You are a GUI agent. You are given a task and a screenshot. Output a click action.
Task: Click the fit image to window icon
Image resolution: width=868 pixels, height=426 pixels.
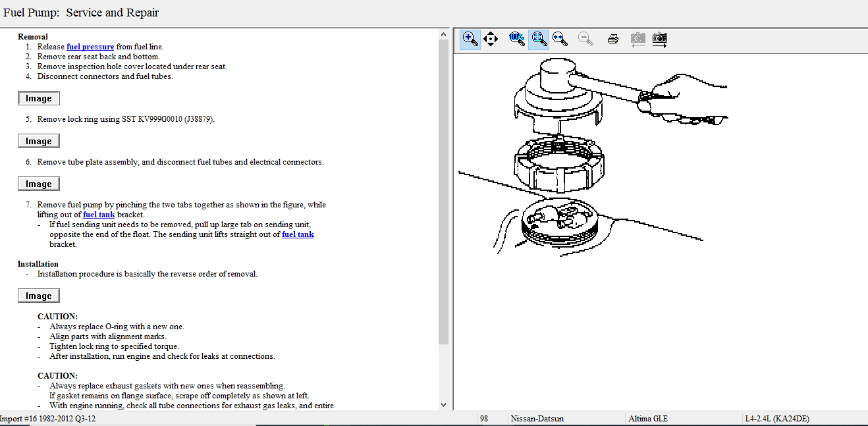[x=539, y=39]
